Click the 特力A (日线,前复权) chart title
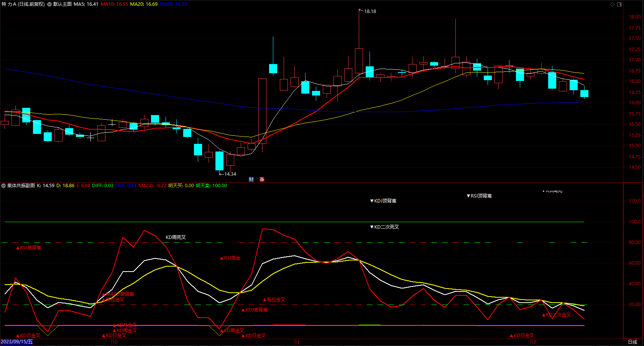This screenshot has width=644, height=346. point(23,4)
